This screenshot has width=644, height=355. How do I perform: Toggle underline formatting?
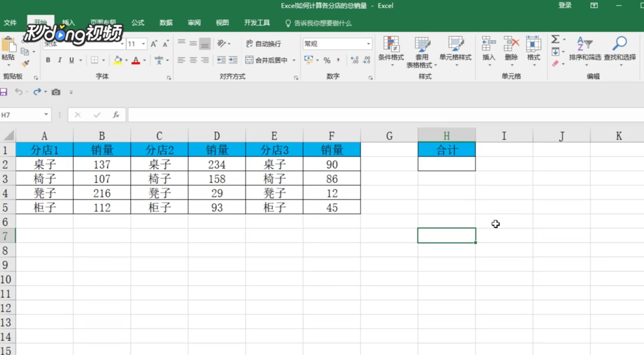(x=72, y=60)
